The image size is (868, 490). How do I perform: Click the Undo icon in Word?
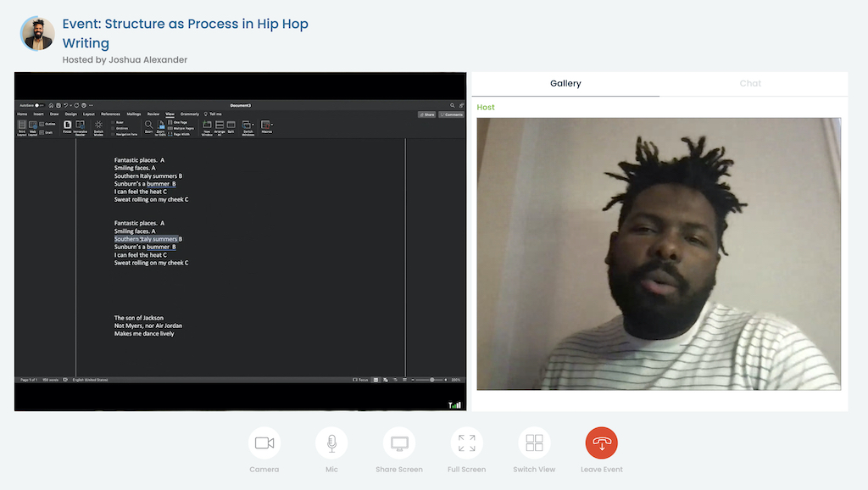(x=65, y=105)
